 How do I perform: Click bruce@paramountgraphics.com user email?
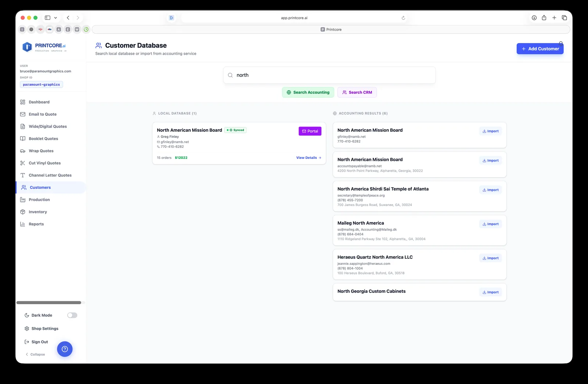pos(46,71)
